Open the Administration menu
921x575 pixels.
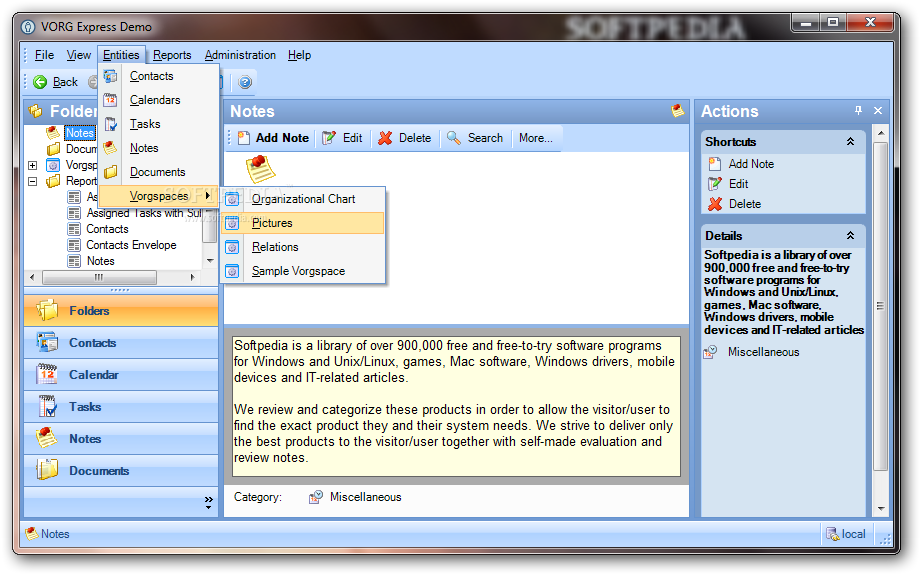[x=240, y=55]
